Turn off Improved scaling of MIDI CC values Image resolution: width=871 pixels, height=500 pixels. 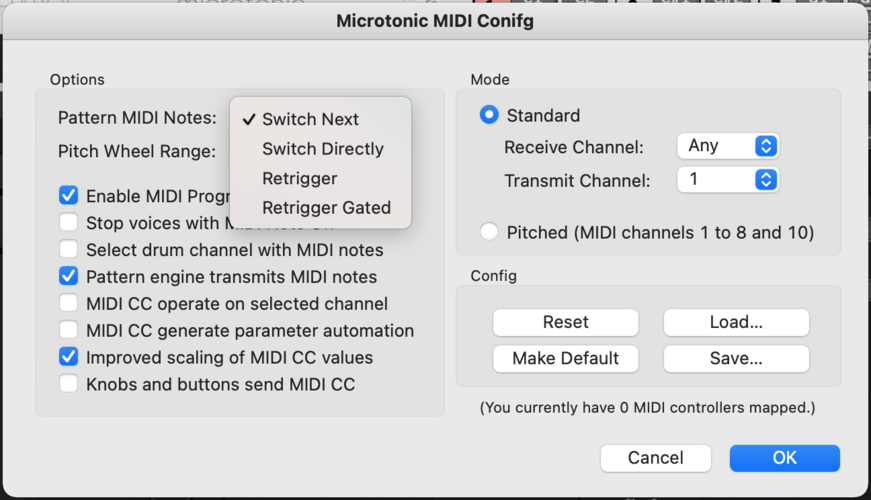(69, 357)
